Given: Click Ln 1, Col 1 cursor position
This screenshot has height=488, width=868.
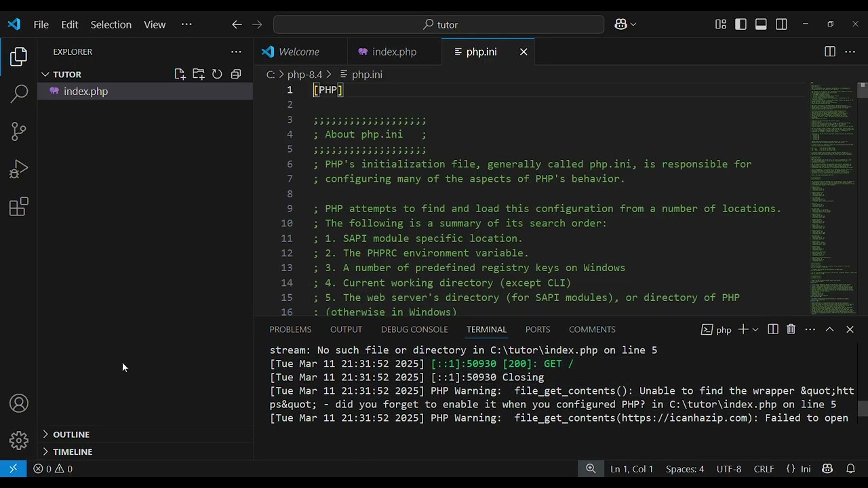Looking at the screenshot, I should coord(632,469).
